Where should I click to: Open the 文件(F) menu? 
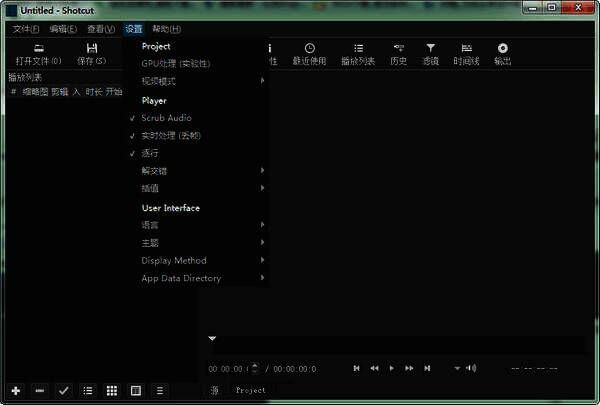click(26, 29)
